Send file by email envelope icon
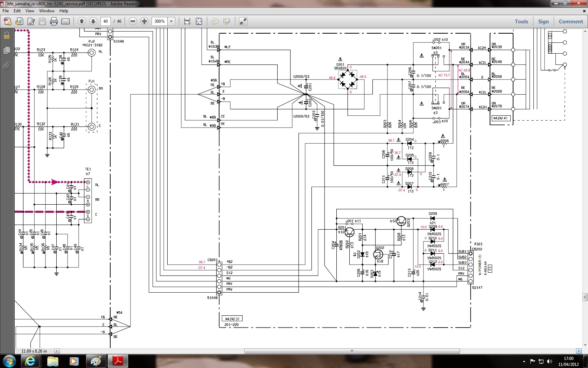 coord(65,21)
